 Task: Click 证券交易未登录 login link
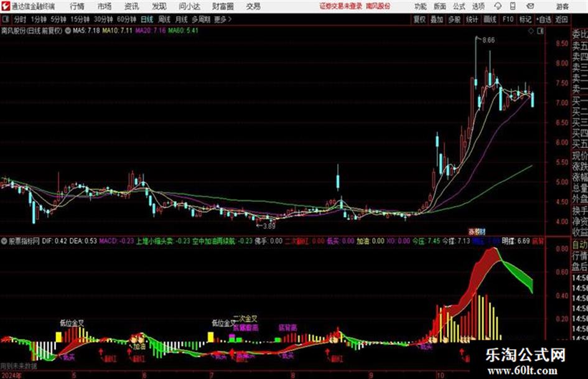341,6
